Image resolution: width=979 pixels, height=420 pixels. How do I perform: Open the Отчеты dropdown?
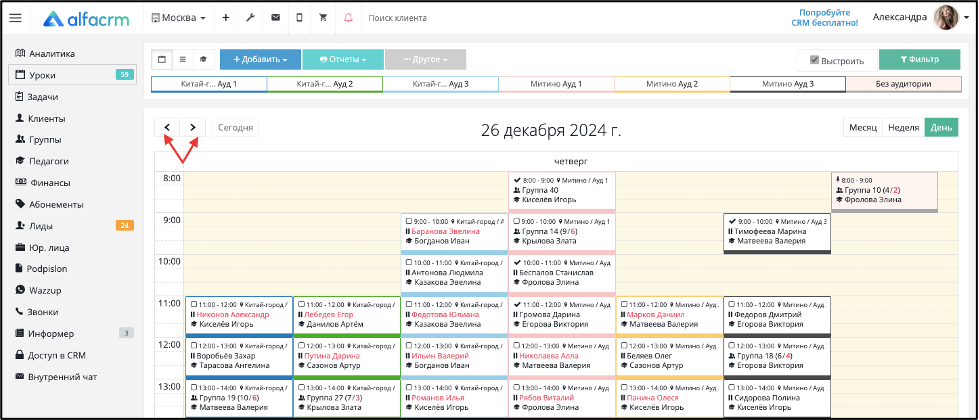(x=343, y=59)
